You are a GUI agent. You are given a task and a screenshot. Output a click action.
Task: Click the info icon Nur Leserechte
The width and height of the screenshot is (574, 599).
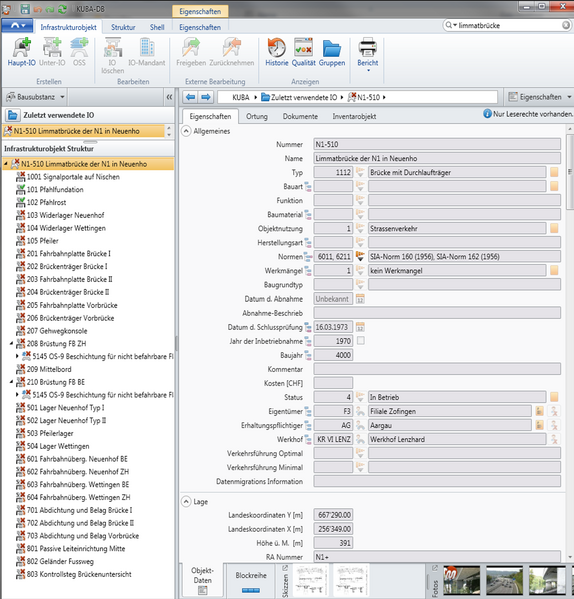(x=487, y=113)
